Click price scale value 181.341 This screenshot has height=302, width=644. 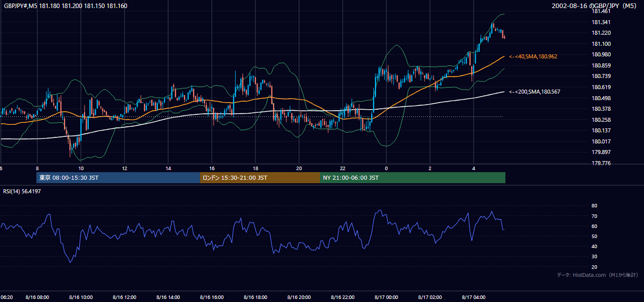coord(601,22)
